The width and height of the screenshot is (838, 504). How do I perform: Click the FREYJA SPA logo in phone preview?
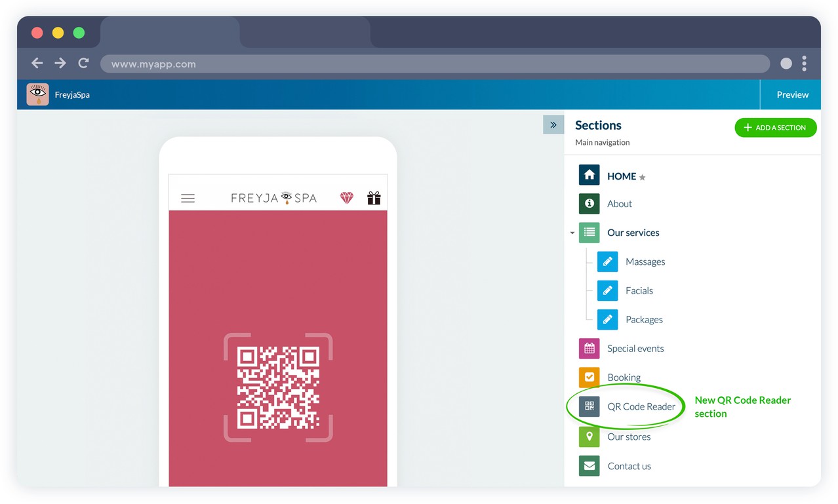click(274, 198)
